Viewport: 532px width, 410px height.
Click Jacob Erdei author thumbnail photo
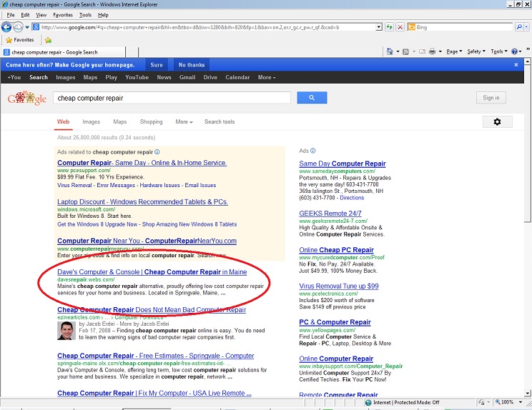coord(66,331)
